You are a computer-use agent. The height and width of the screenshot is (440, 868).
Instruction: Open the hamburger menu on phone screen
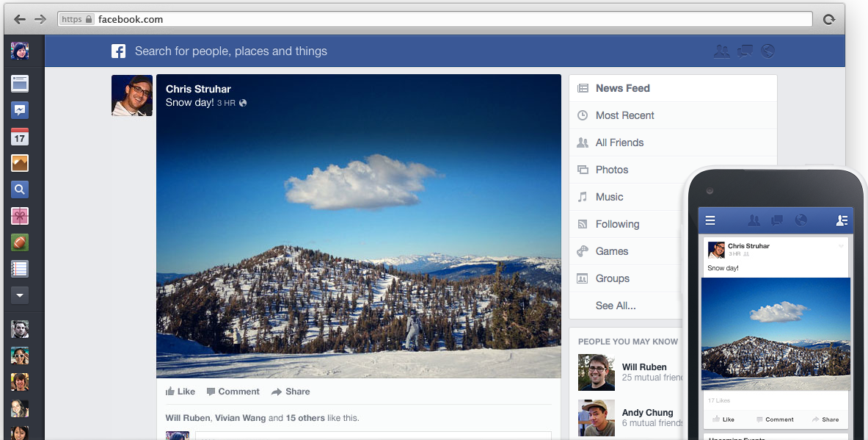[710, 220]
